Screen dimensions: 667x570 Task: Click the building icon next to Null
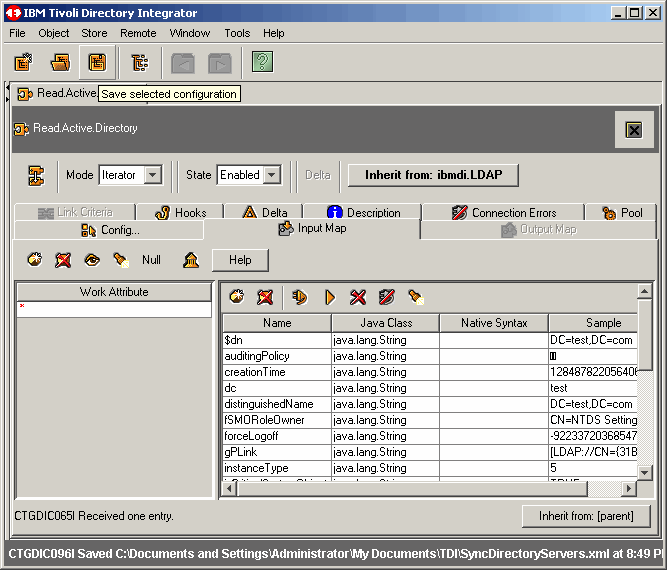[x=190, y=260]
